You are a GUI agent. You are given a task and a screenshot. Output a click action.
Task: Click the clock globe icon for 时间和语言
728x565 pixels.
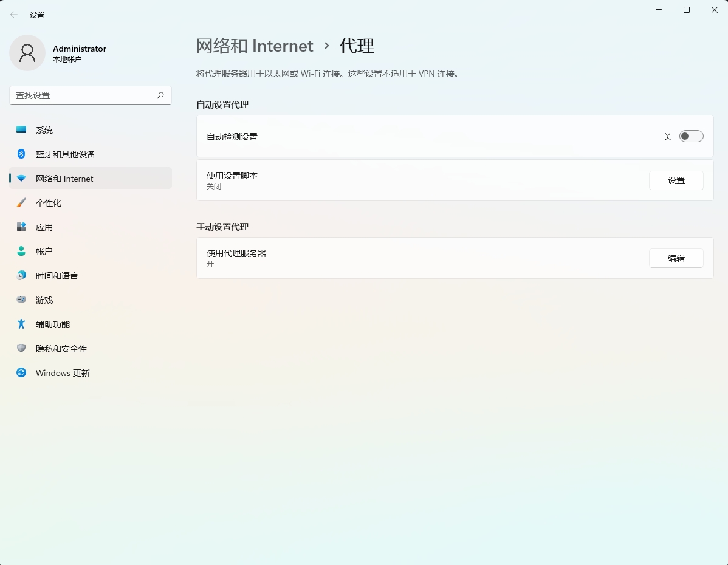(x=21, y=275)
